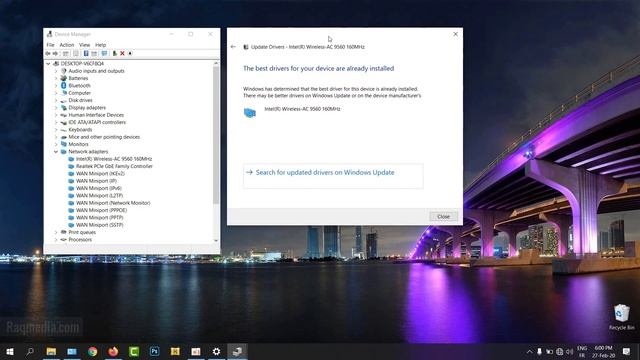Click the Batteries category icon
Image resolution: width=640 pixels, height=360 pixels.
click(64, 78)
